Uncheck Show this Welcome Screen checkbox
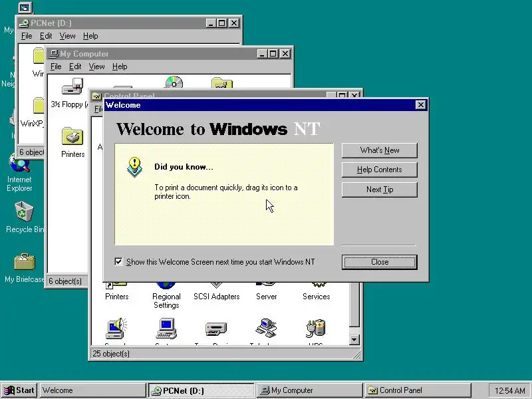The image size is (532, 399). point(118,261)
